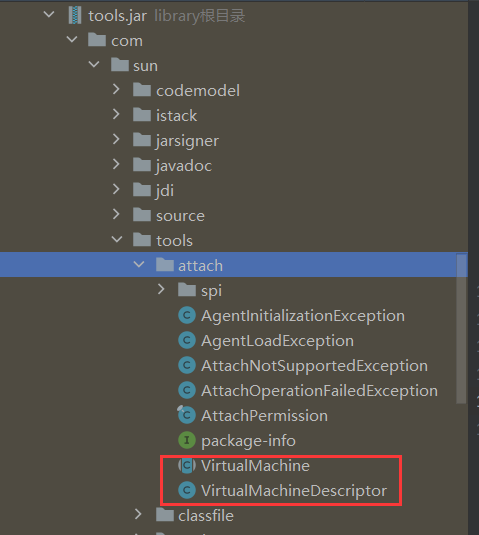
Task: Select the AgentInitializationException class icon
Action: pos(187,315)
